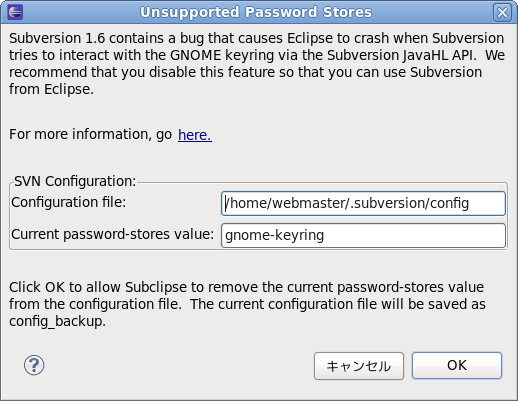This screenshot has height=401, width=518.
Task: Click 'recommend that you disable this feature' text
Action: pyautogui.click(x=142, y=72)
